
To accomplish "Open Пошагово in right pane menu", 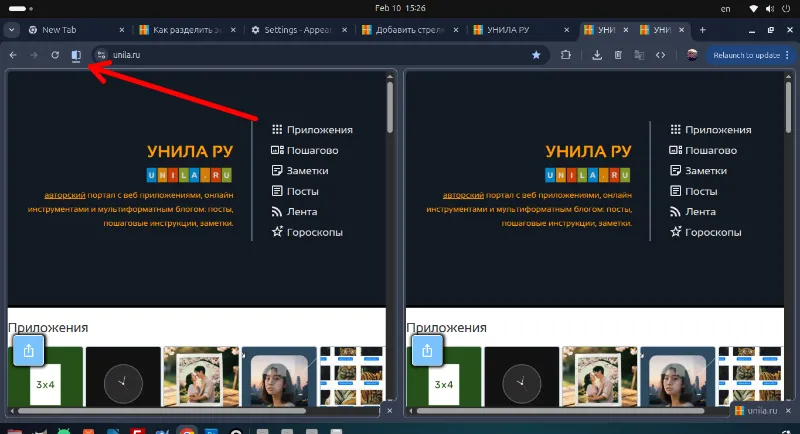I will [x=703, y=150].
